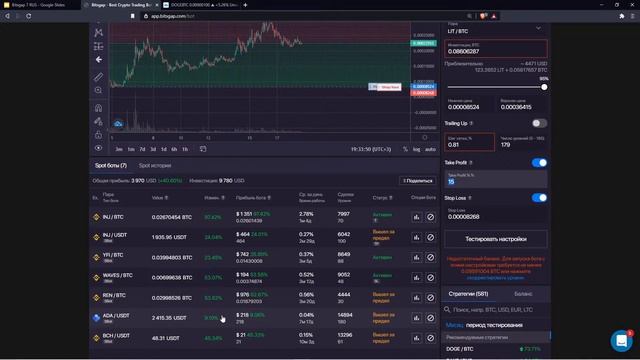This screenshot has height=360, width=640.
Task: Select the INJ / BTC bot row name
Action: pos(113,217)
